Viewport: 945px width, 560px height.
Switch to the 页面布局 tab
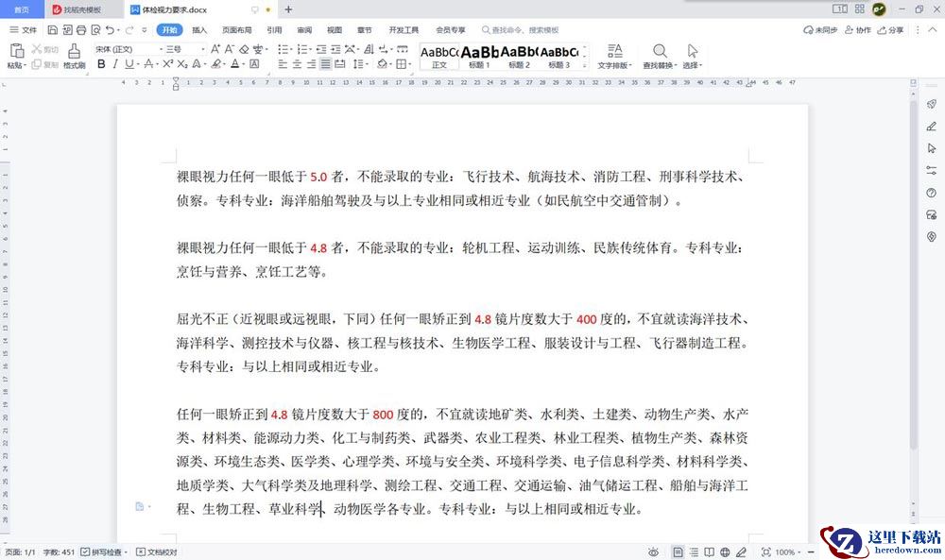[x=237, y=29]
